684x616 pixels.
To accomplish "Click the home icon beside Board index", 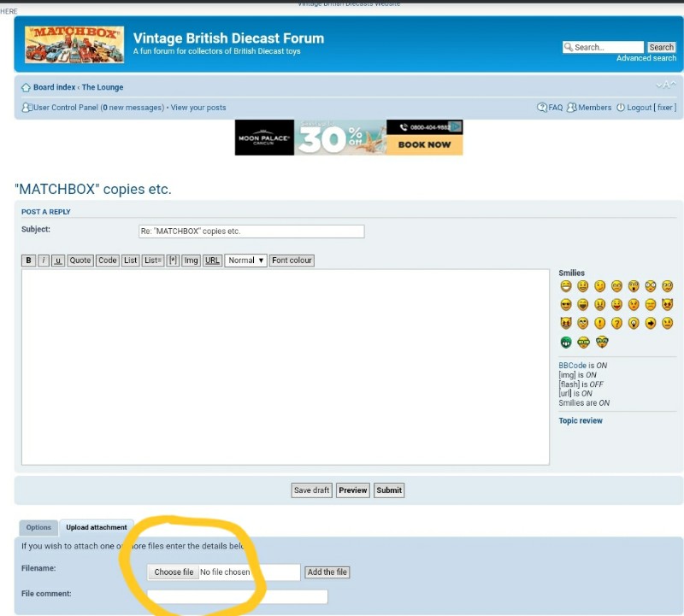I will pos(27,88).
